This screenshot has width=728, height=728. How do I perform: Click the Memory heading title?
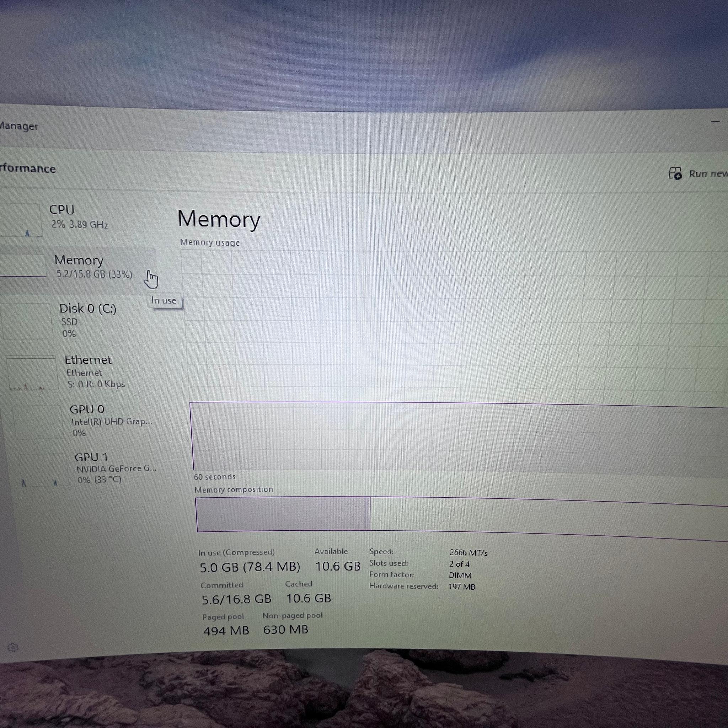[x=219, y=219]
